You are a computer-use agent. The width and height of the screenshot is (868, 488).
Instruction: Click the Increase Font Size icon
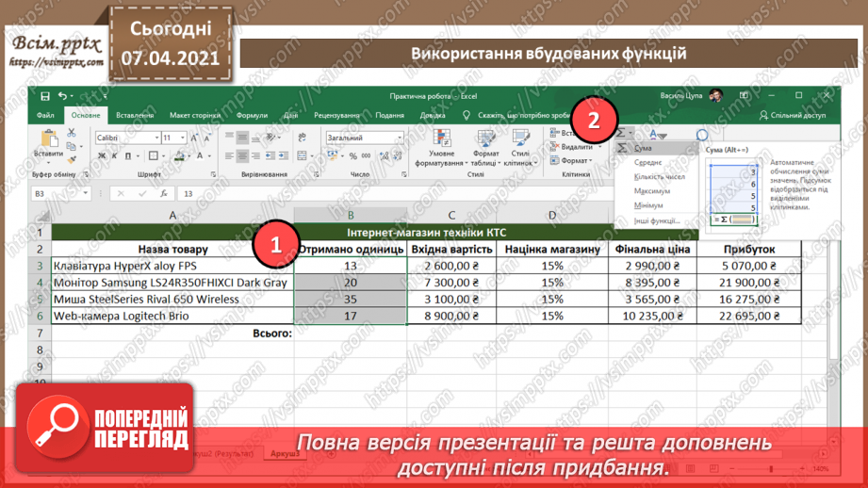click(194, 138)
